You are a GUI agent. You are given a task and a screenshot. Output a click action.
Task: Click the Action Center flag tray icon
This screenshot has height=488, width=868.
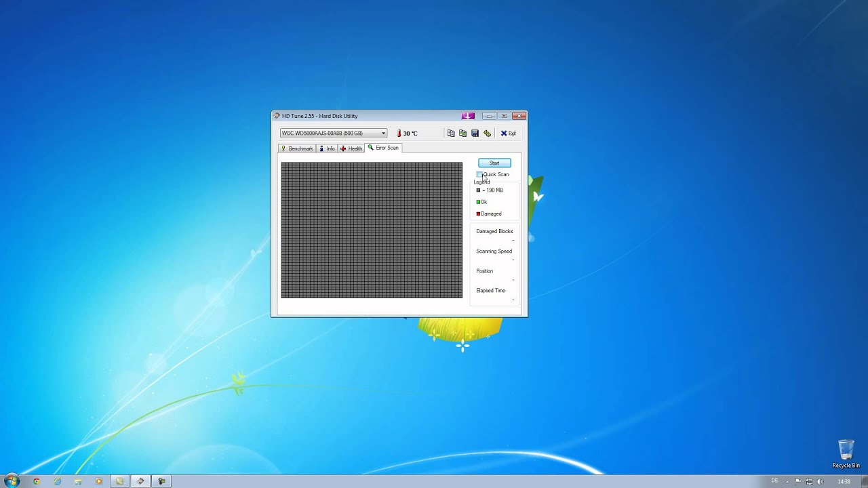coord(799,481)
